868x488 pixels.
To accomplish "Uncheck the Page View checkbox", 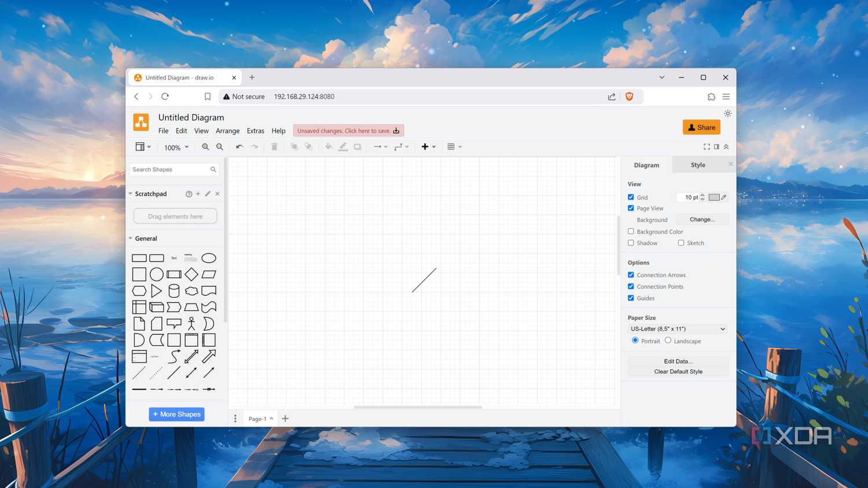I will coord(631,208).
